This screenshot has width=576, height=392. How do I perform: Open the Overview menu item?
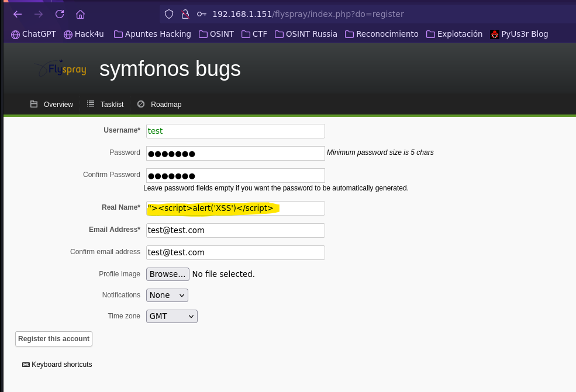(51, 104)
